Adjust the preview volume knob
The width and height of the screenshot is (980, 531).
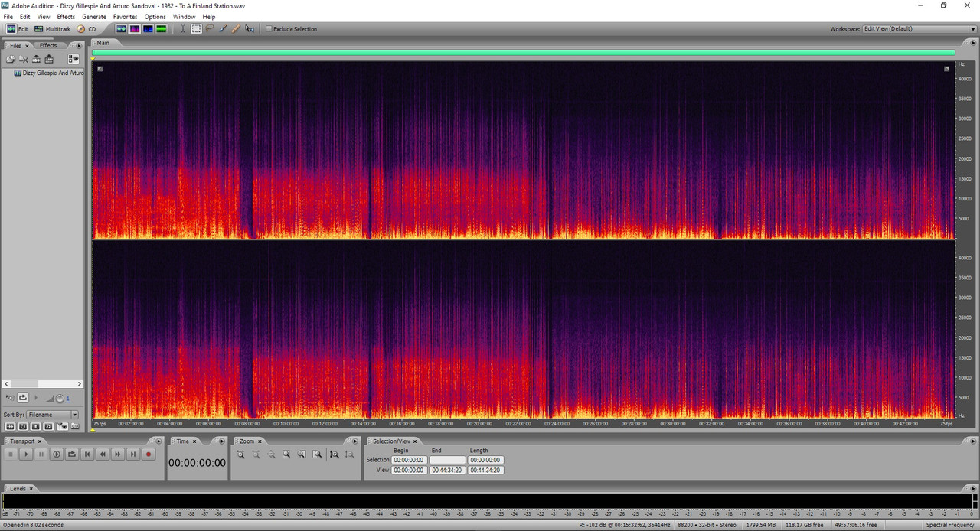pos(60,398)
